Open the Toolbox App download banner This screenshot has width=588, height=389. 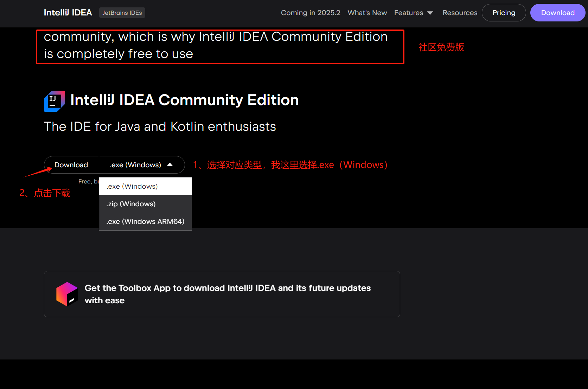coord(222,294)
